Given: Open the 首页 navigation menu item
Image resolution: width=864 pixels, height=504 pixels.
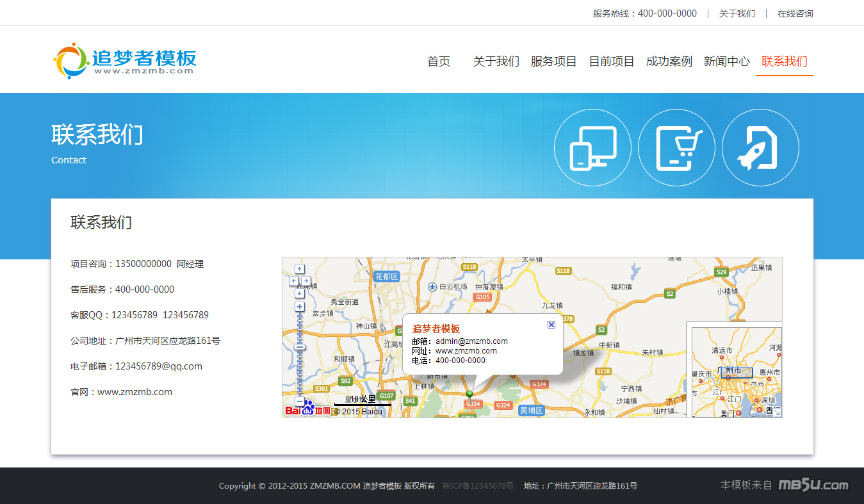Looking at the screenshot, I should [x=439, y=61].
